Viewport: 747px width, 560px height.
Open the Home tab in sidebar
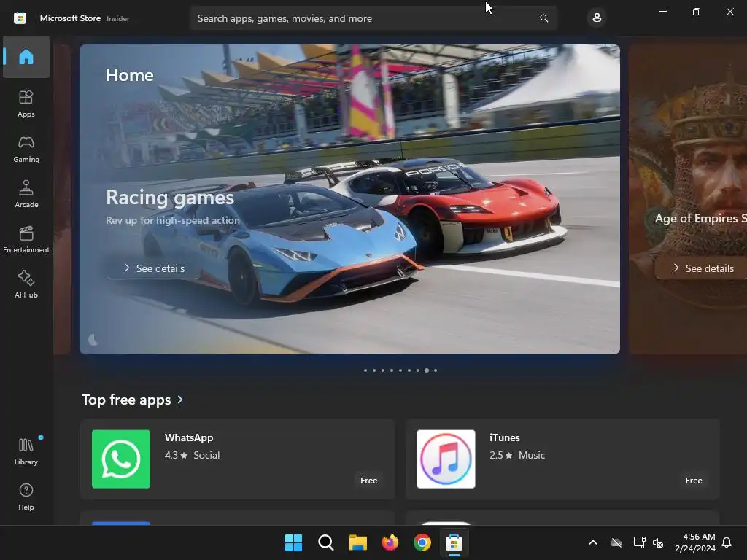pos(26,57)
